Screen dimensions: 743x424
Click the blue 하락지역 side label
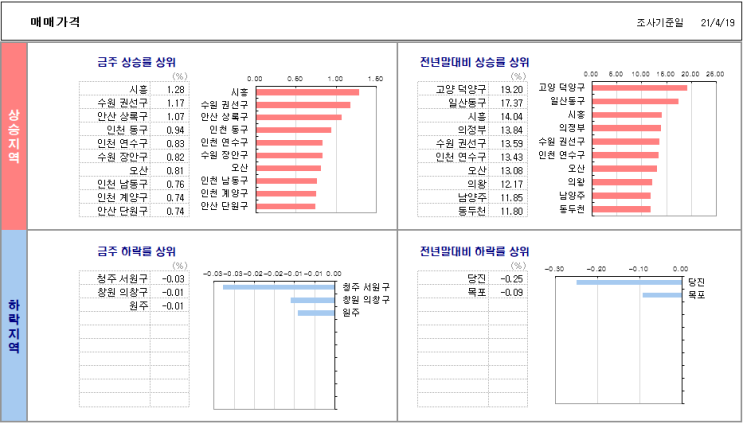coord(14,326)
